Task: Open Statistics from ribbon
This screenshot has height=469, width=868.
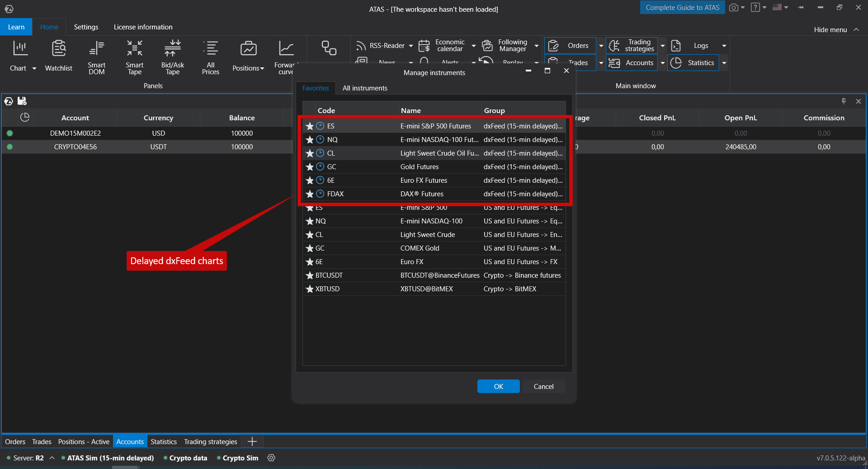Action: [693, 63]
